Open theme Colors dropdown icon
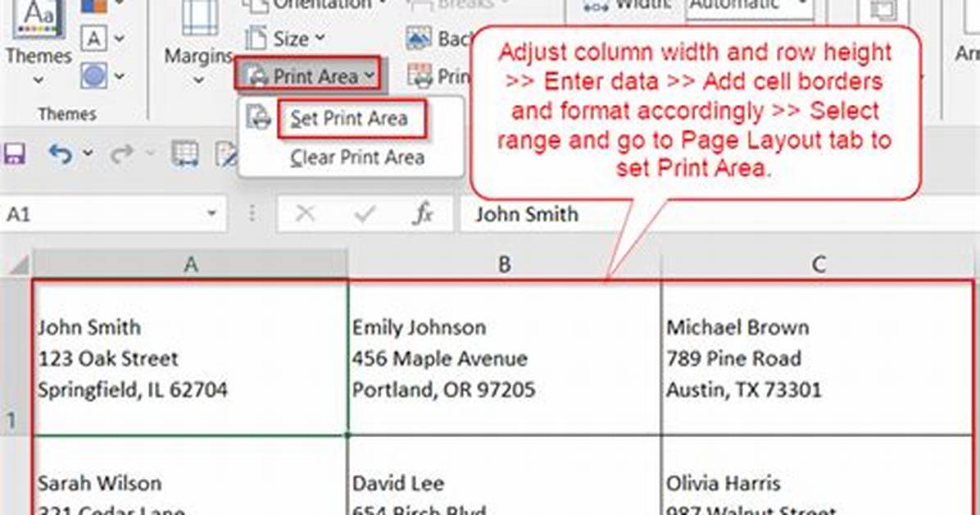The width and height of the screenshot is (980, 515). [93, 7]
